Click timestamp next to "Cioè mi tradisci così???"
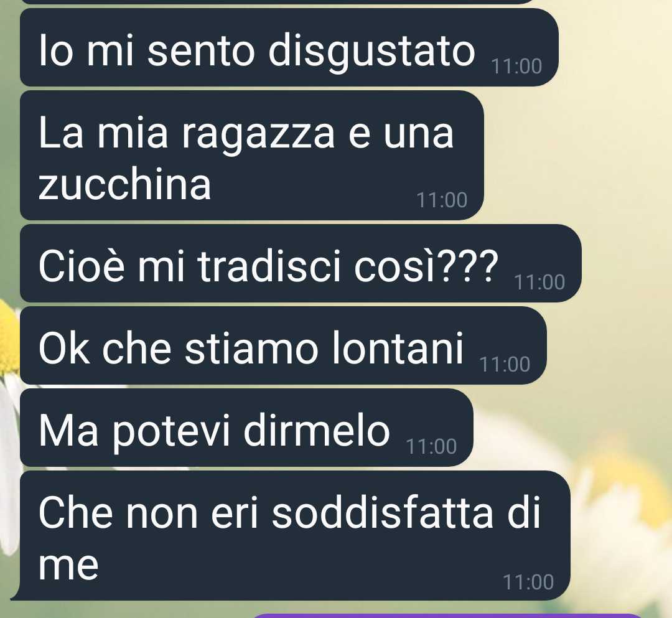This screenshot has width=672, height=618. tap(539, 283)
